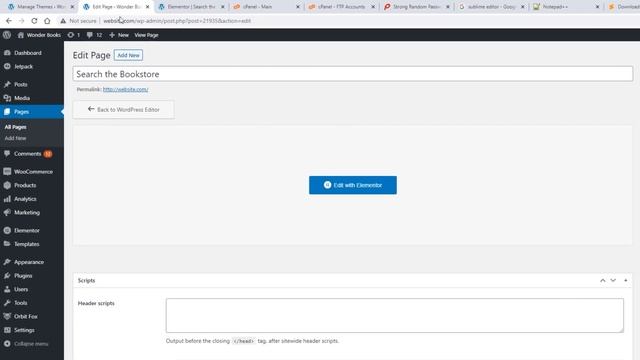
Task: Click Add New button beside Edit Page
Action: pyautogui.click(x=128, y=55)
